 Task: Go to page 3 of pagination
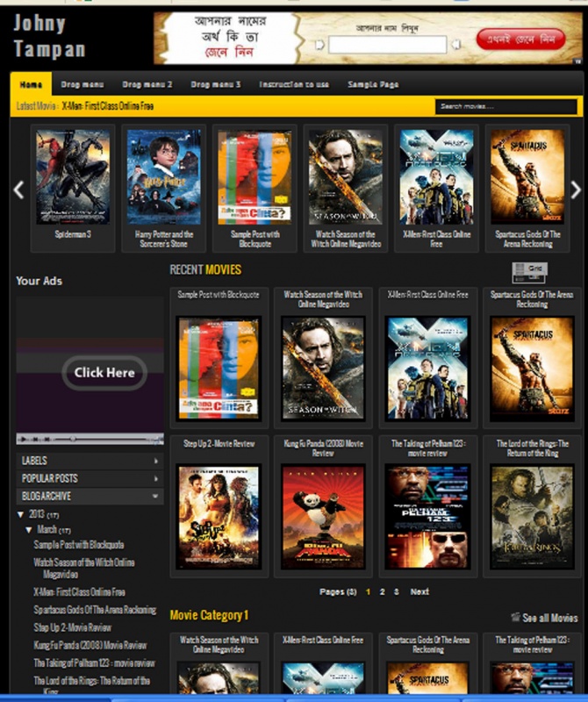[x=397, y=591]
